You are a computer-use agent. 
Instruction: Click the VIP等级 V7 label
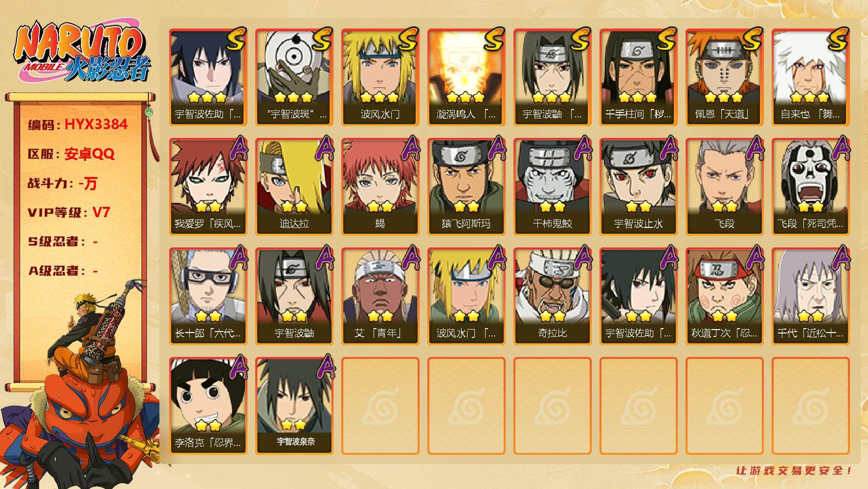[69, 212]
